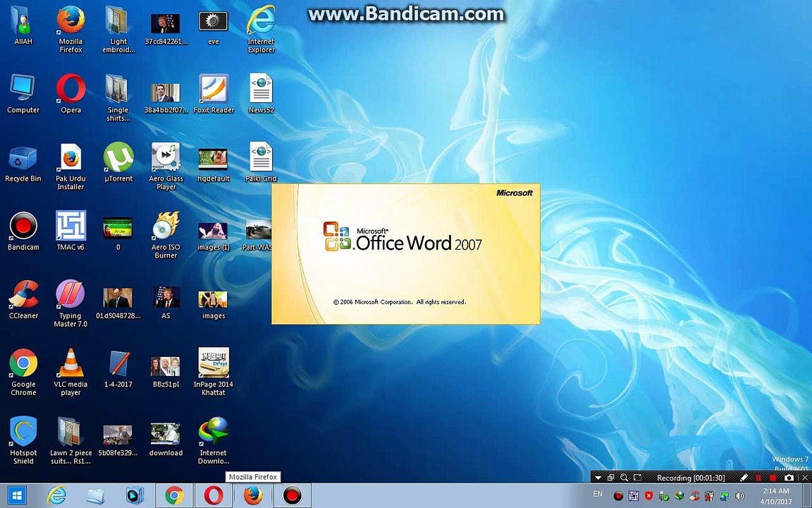Viewport: 812px width, 508px height.
Task: Stop the Bandicam recording
Action: [x=773, y=478]
